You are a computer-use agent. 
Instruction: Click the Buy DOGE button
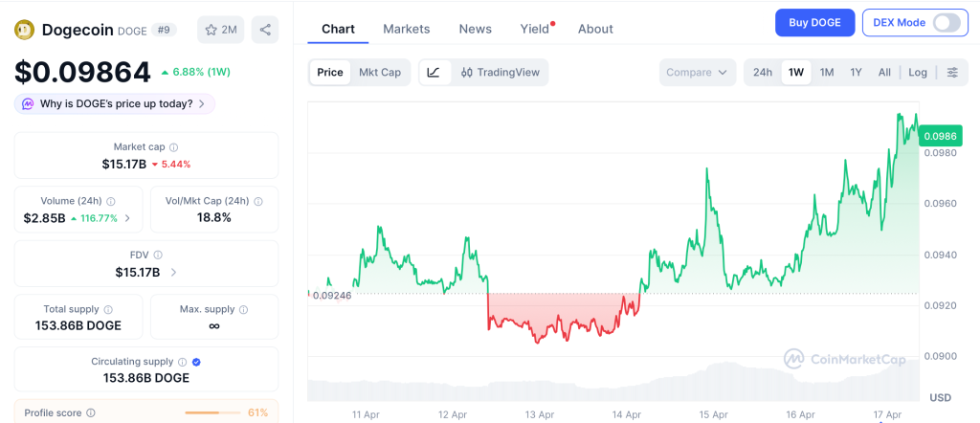pyautogui.click(x=814, y=23)
